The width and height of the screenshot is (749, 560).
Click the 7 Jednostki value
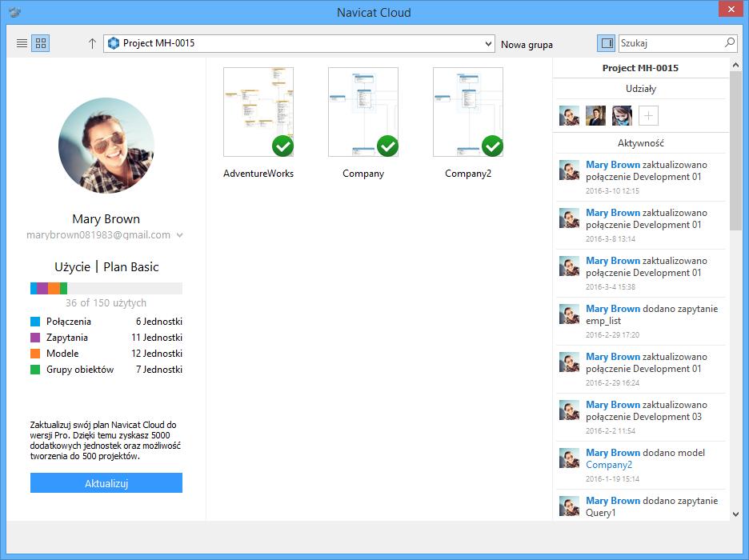pos(159,370)
